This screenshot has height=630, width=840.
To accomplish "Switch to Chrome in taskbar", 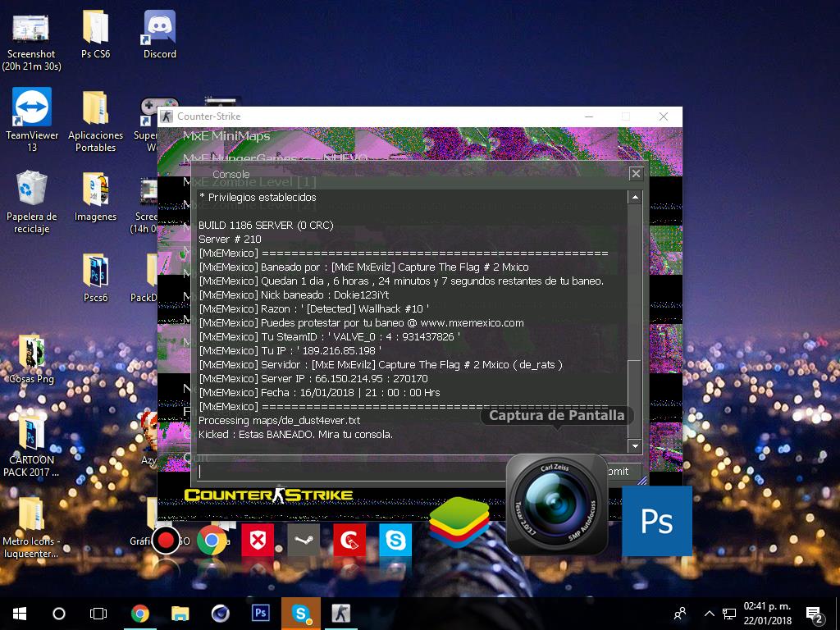I will pyautogui.click(x=139, y=614).
